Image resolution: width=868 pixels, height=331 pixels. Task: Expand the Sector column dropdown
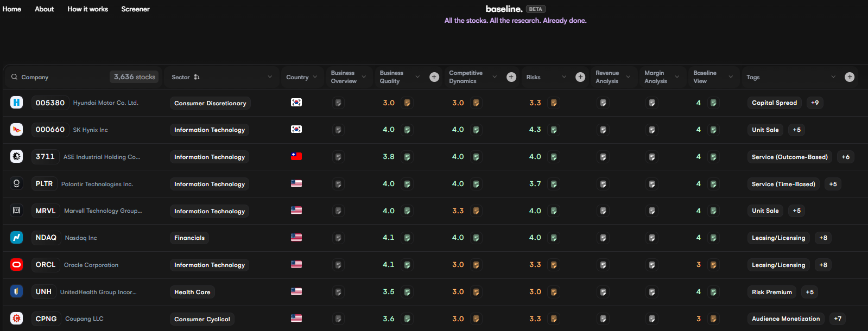coord(270,77)
